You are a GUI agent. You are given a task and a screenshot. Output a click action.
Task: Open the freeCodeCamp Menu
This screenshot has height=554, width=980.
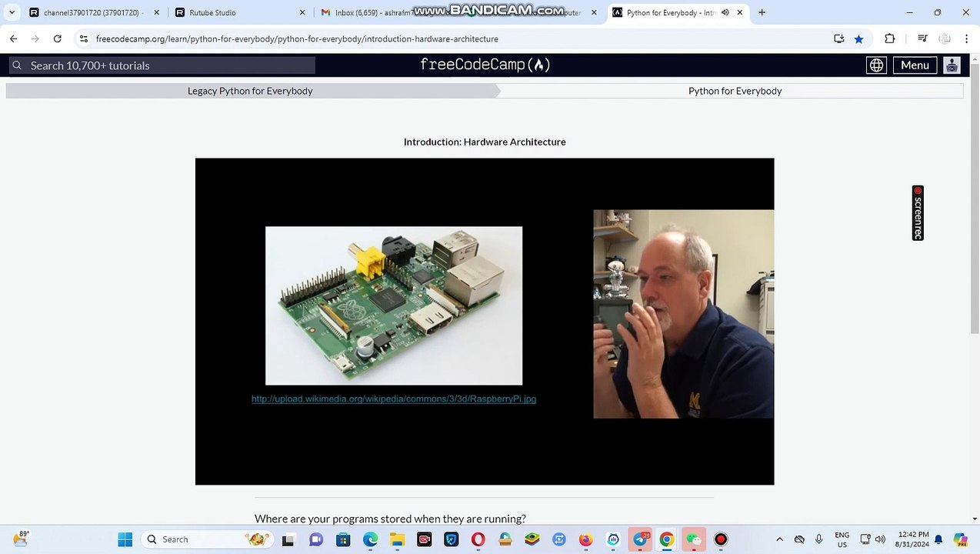pyautogui.click(x=915, y=65)
